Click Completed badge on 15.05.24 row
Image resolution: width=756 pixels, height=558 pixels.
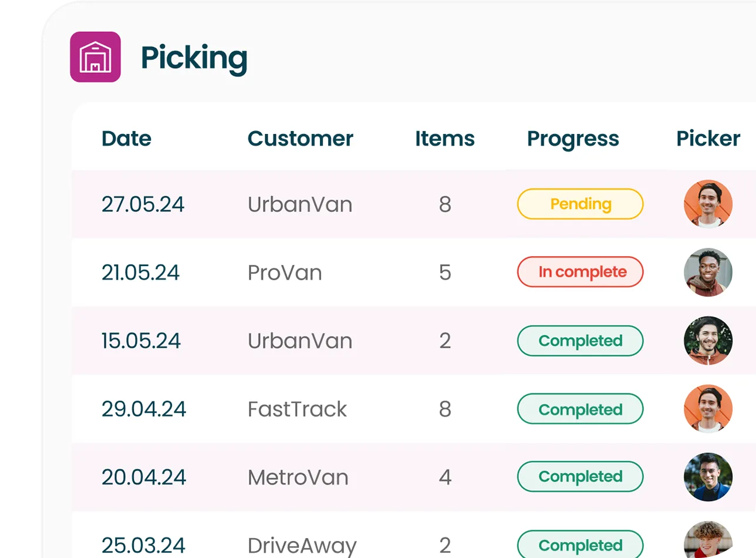[x=580, y=341]
